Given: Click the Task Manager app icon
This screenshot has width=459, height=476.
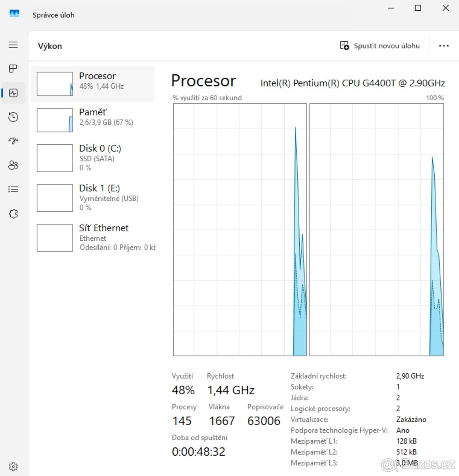Looking at the screenshot, I should tap(14, 14).
